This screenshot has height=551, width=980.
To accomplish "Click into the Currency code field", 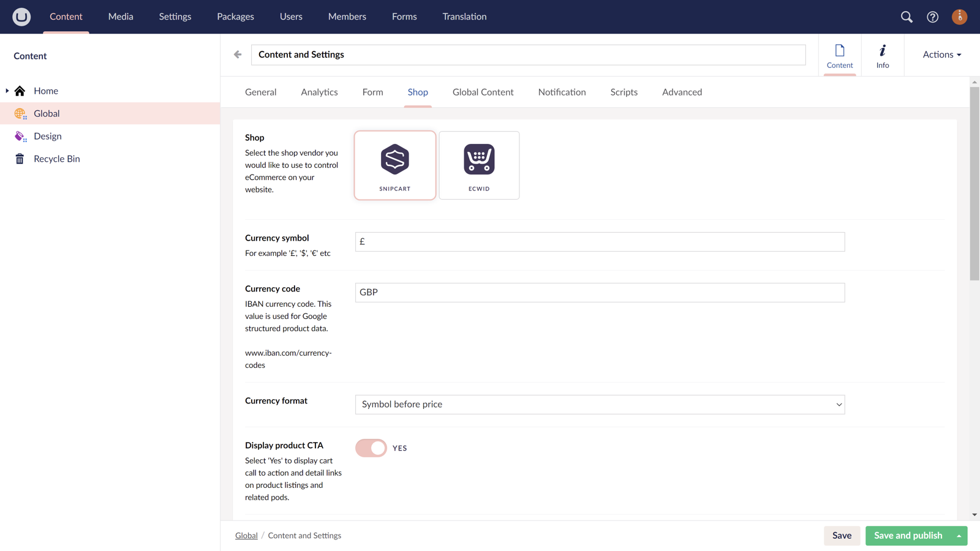I will click(600, 293).
